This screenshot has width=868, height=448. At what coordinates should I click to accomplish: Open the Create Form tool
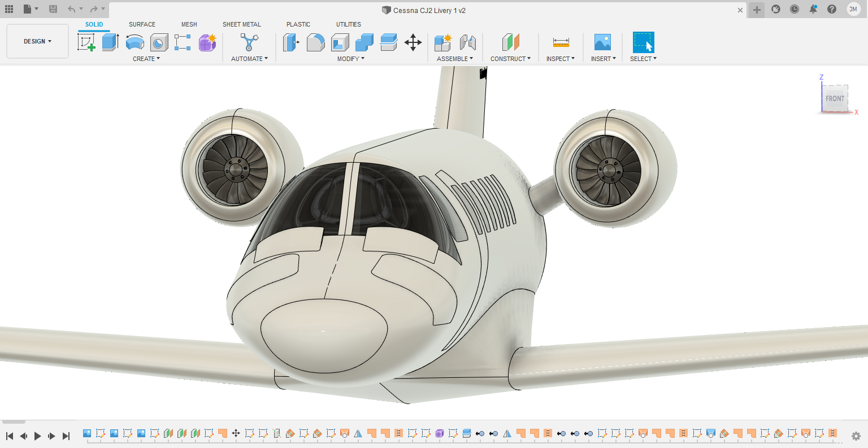(207, 42)
